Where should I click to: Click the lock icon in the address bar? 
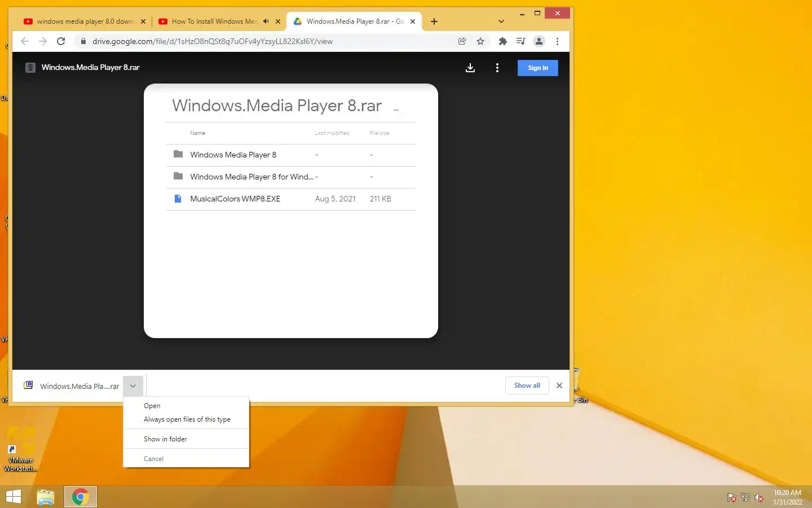83,41
